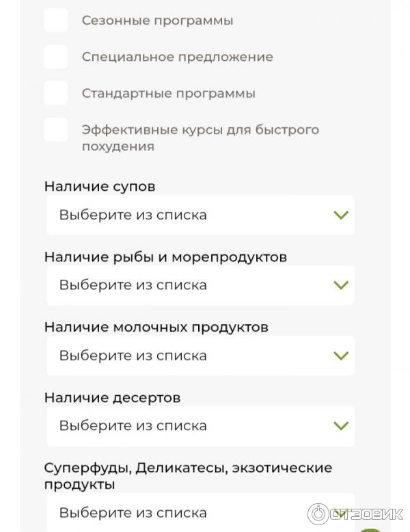The height and width of the screenshot is (532, 410).
Task: Click green chevron under Наличие десертов
Action: (341, 425)
